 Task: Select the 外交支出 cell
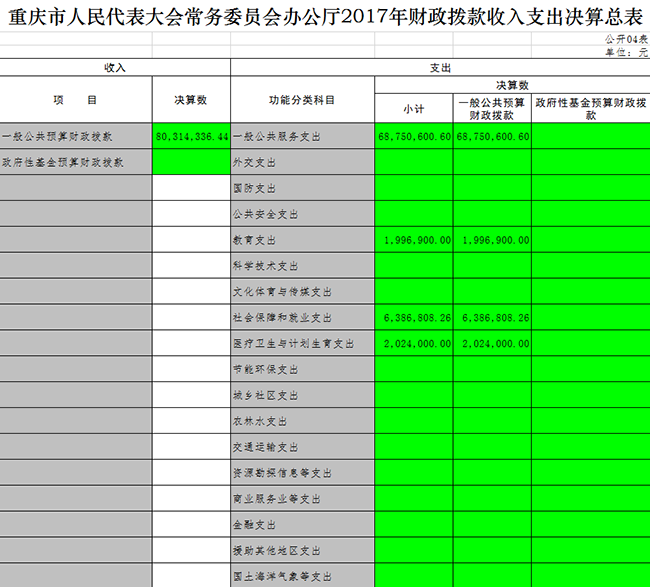pyautogui.click(x=302, y=161)
